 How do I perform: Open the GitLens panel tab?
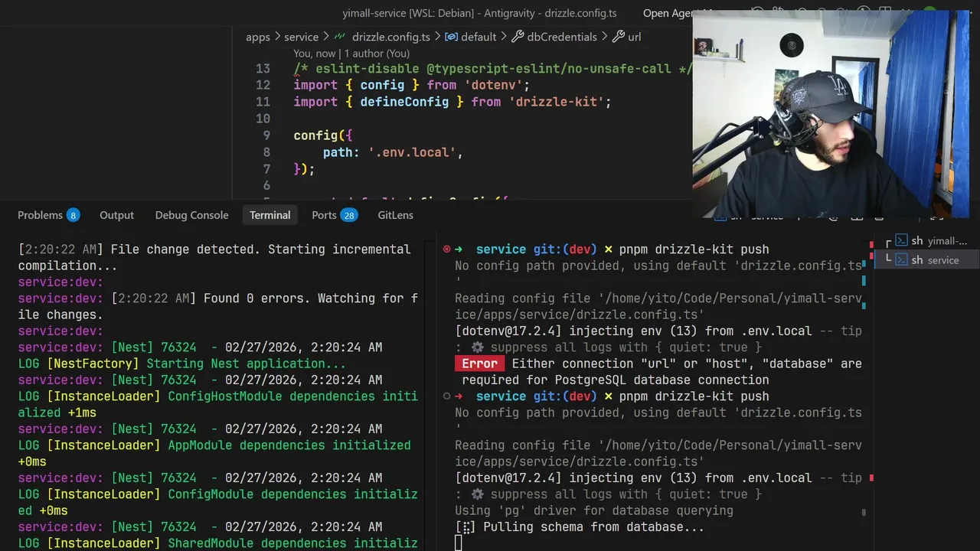pos(395,215)
